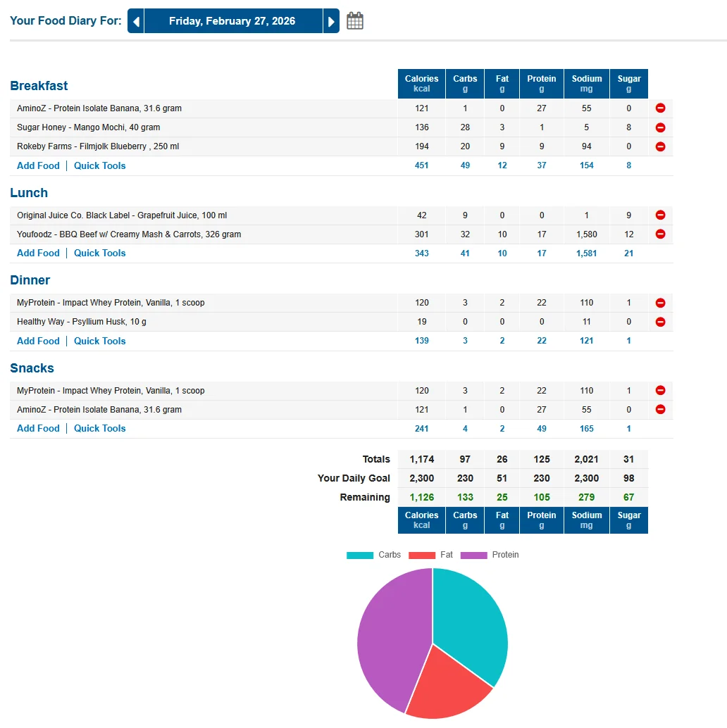Open Healthy Way Psyllium Husk entry
727x728 pixels.
[81, 322]
